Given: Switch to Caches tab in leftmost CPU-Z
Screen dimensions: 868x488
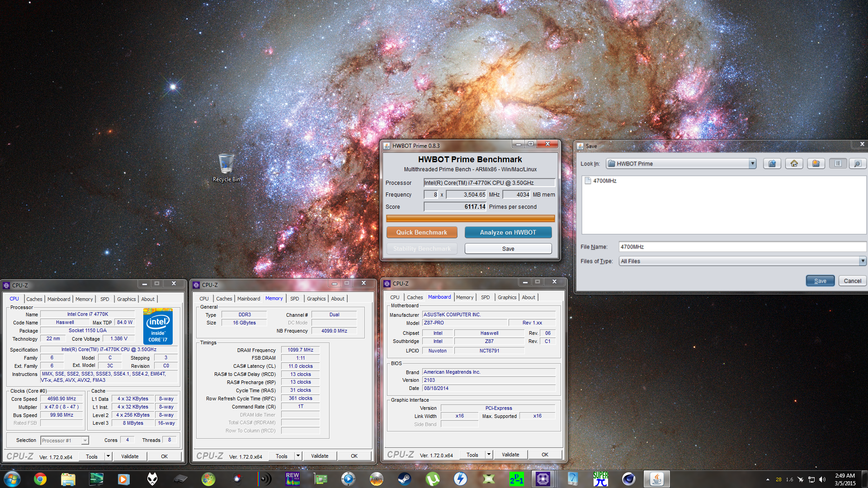Looking at the screenshot, I should tap(34, 299).
